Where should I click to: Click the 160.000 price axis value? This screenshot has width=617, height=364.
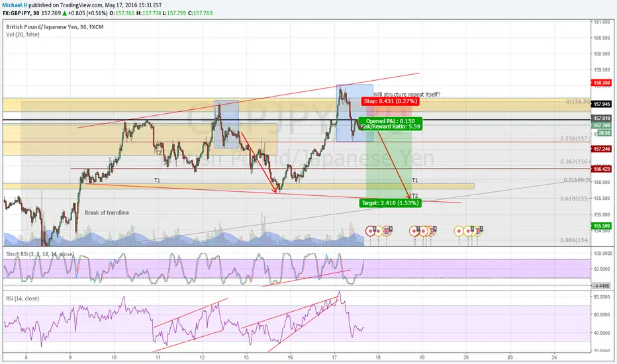pos(602,54)
